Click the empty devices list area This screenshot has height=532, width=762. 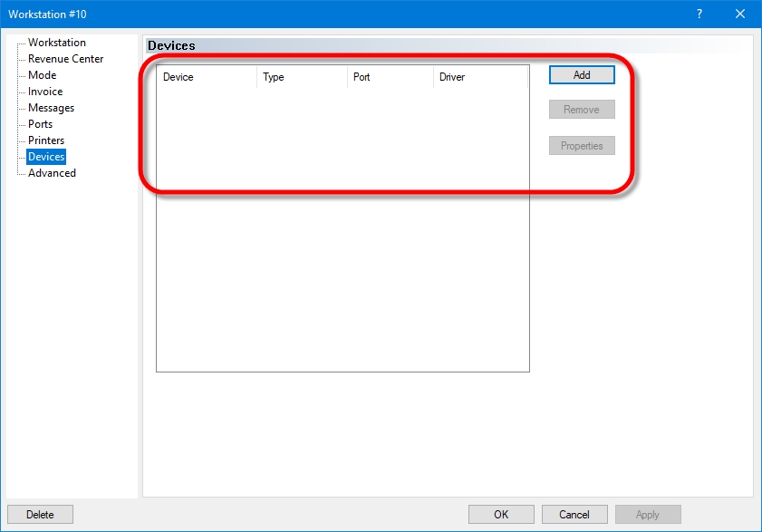pyautogui.click(x=342, y=272)
